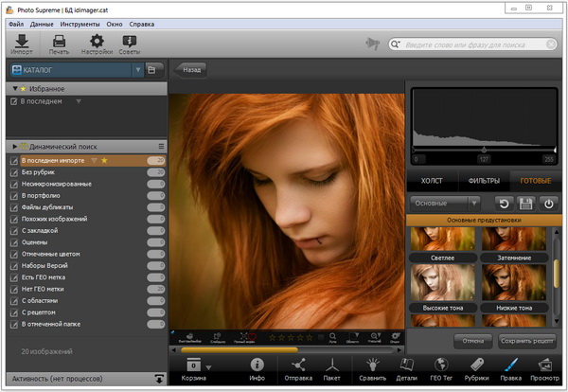568x392 pixels.
Task: Click the Печать printer icon
Action: (59, 42)
